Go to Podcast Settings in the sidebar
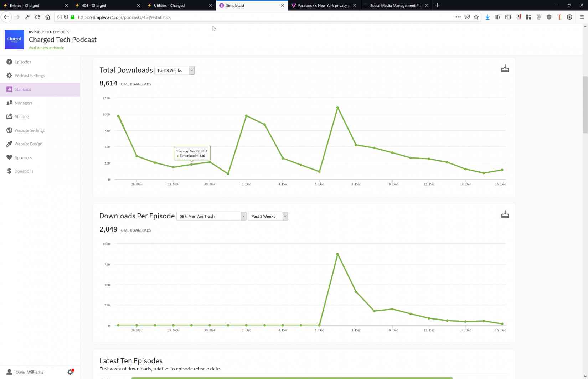Screen dimensions: 588x379 tap(30, 76)
